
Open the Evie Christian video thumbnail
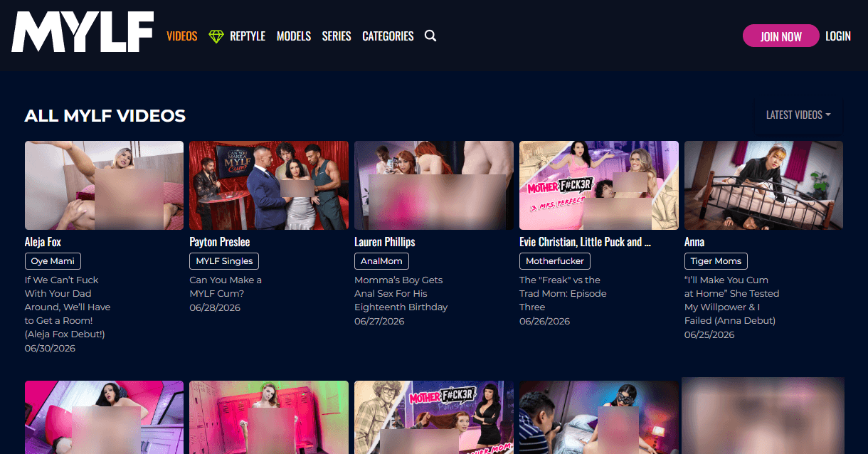pos(599,185)
